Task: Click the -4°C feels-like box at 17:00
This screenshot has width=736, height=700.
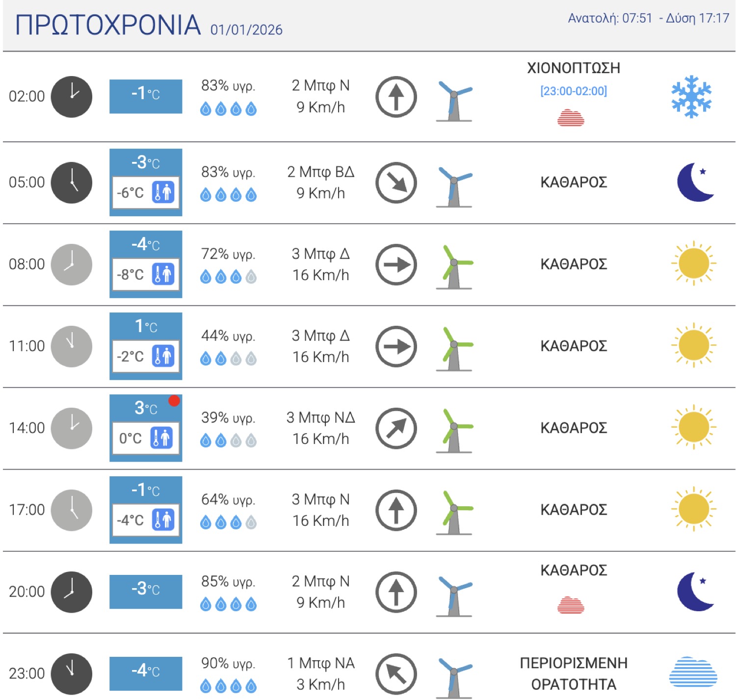Action: pos(131,520)
